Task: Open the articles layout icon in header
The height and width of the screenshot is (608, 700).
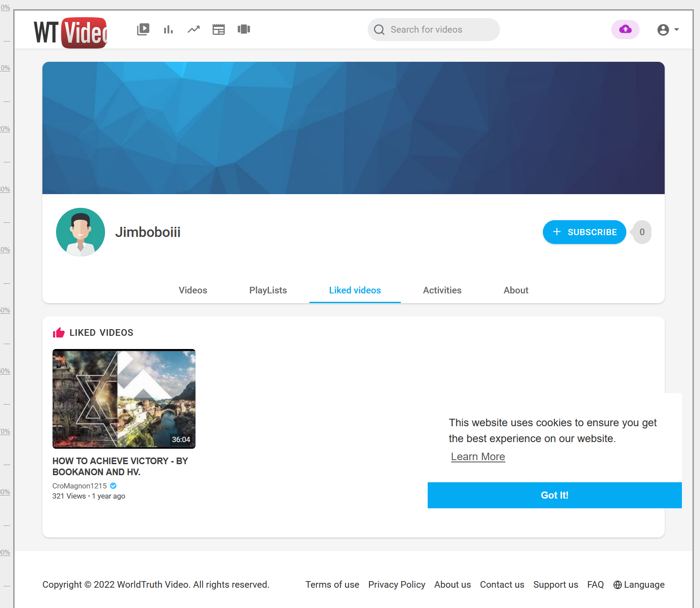Action: (x=218, y=30)
